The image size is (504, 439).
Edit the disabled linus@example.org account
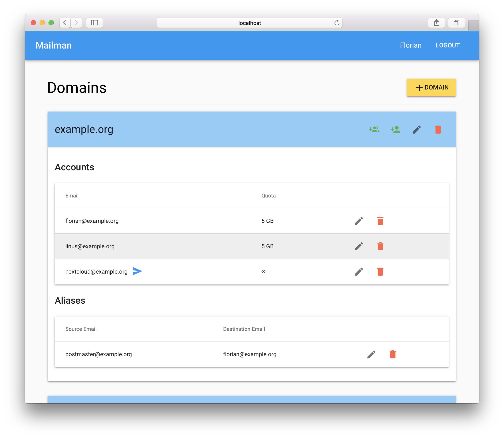(x=359, y=246)
